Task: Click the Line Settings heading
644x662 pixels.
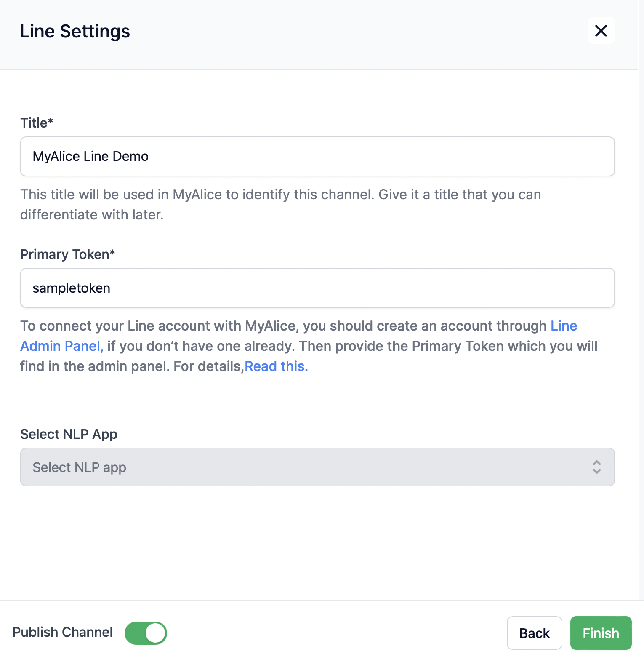Action: click(75, 31)
